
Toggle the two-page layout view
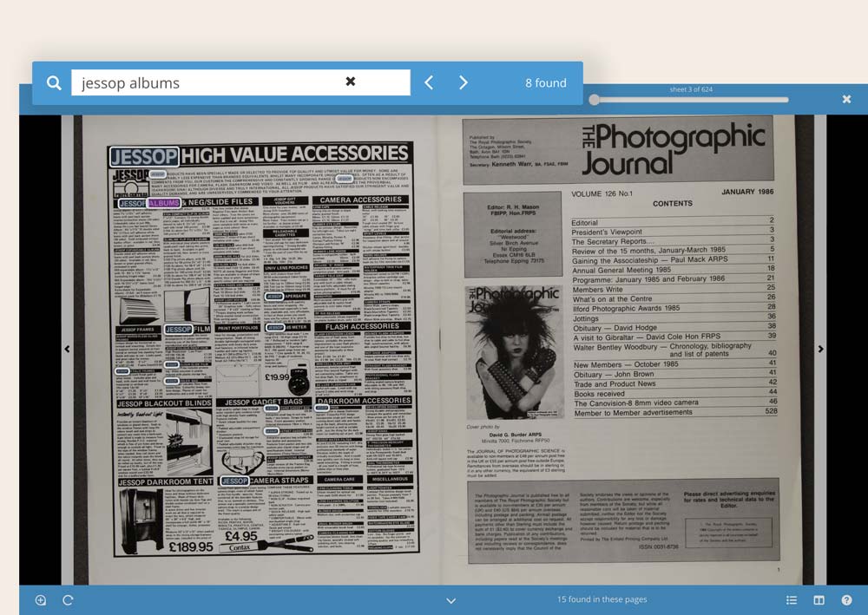819,600
